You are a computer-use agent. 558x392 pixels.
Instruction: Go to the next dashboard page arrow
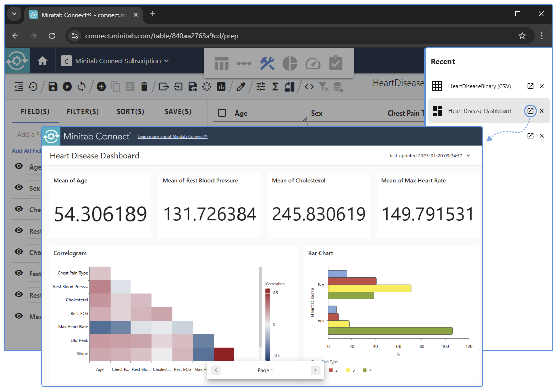315,370
